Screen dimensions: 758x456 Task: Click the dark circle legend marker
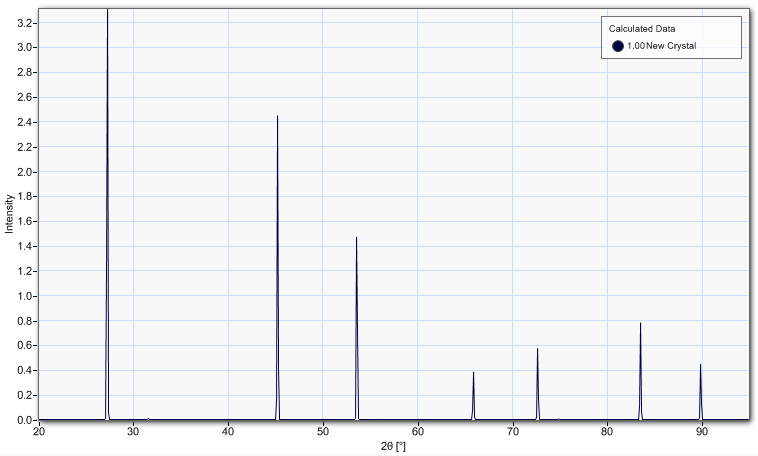tap(617, 46)
